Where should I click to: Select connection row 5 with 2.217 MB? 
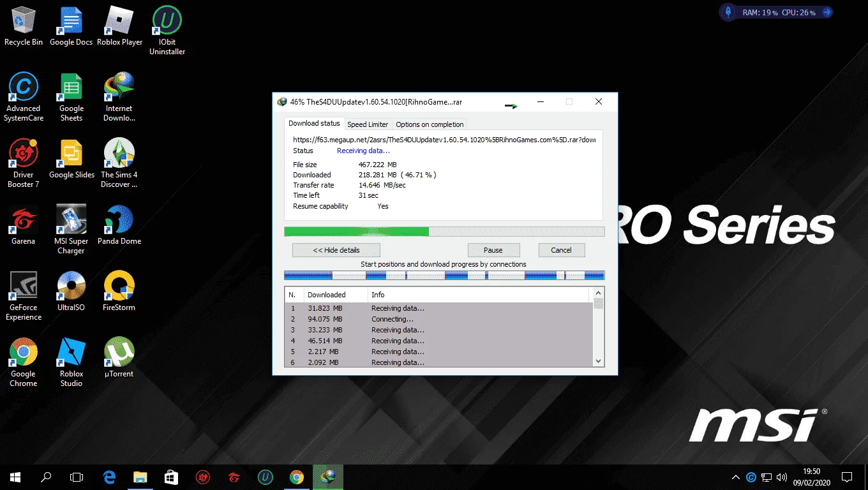439,352
